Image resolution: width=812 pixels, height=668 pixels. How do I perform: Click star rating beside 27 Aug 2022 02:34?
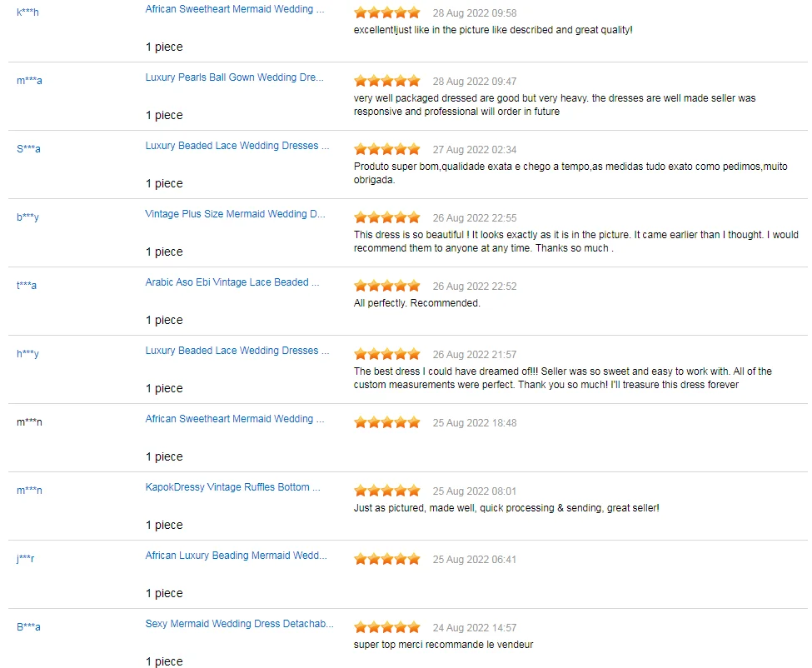tap(387, 149)
